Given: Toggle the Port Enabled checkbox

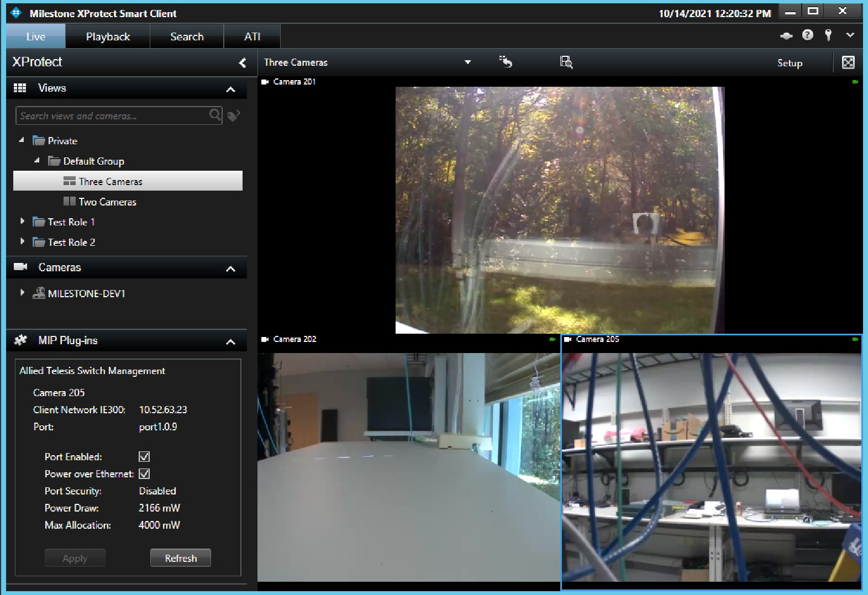Looking at the screenshot, I should pos(144,457).
